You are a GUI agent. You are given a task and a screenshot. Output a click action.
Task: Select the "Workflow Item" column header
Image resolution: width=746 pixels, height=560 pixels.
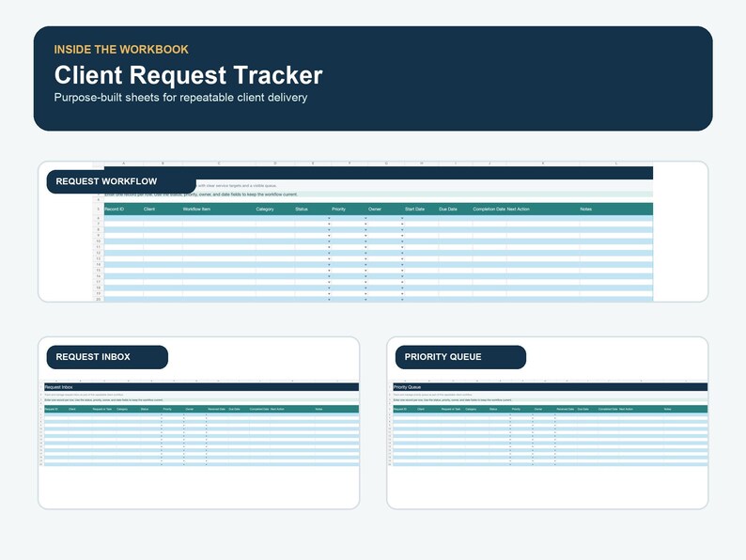pos(196,209)
